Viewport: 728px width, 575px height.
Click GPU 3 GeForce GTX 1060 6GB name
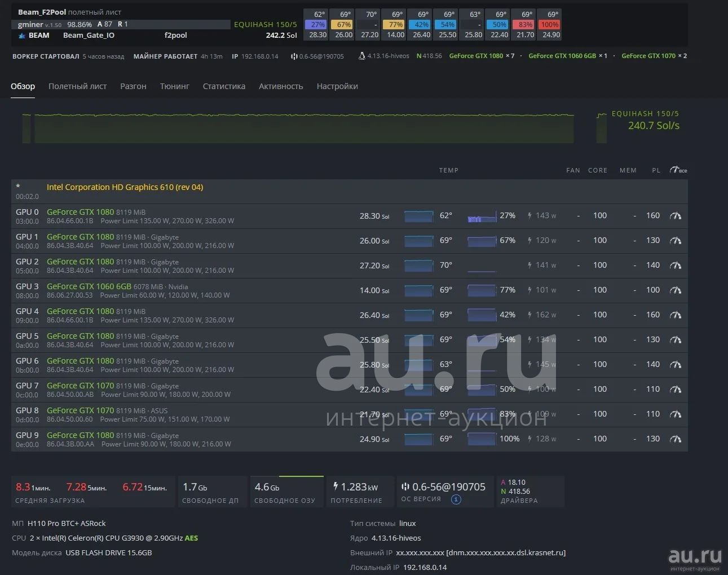89,286
